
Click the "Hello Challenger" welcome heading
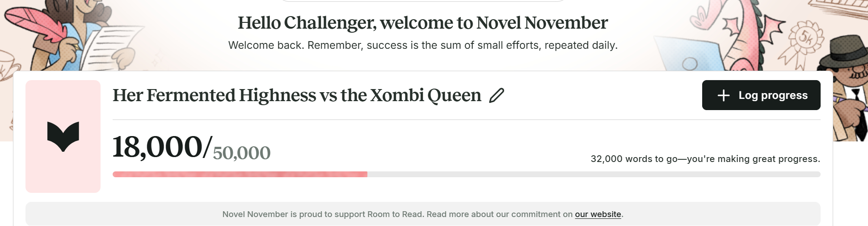point(422,23)
